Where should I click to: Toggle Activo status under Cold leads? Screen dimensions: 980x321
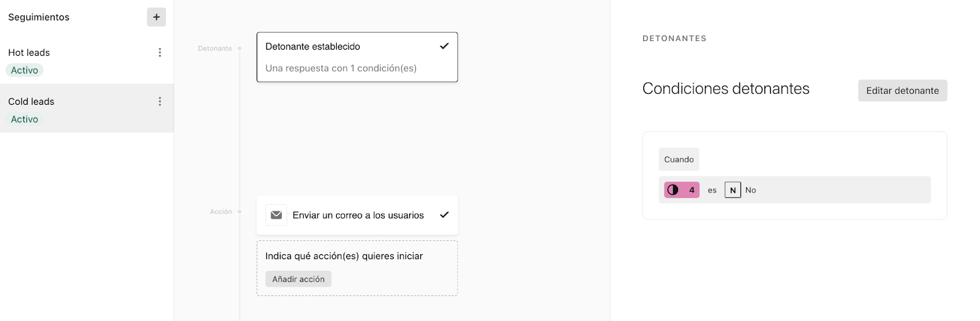point(24,119)
